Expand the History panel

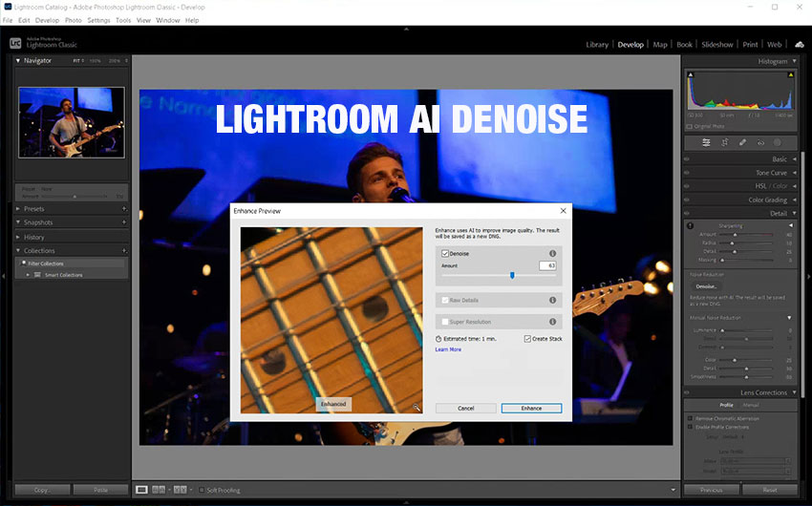tap(18, 237)
